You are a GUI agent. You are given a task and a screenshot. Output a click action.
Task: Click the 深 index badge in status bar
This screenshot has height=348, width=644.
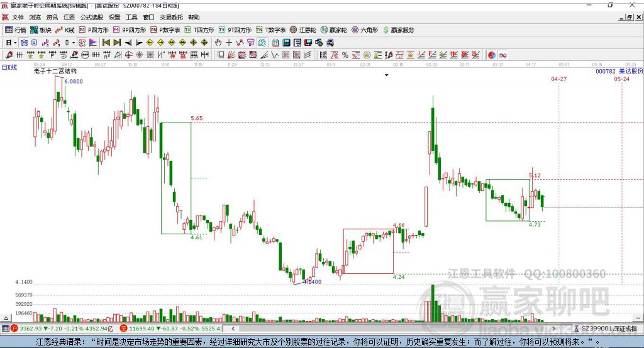pyautogui.click(x=124, y=329)
